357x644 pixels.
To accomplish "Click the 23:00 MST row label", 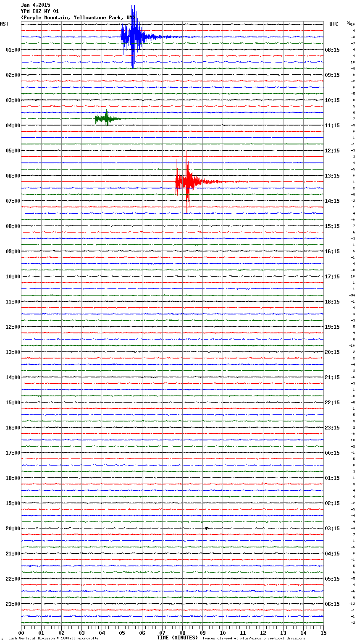I will (13, 604).
